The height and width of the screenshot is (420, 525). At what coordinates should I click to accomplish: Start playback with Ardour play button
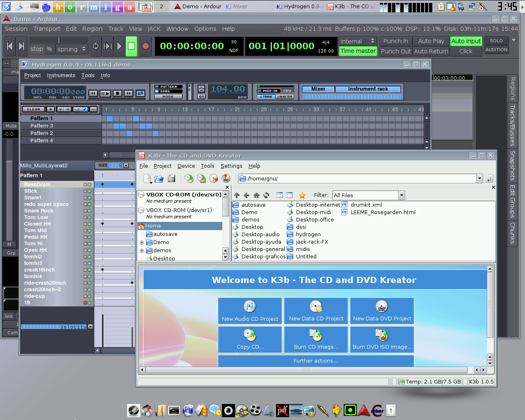pyautogui.click(x=119, y=46)
